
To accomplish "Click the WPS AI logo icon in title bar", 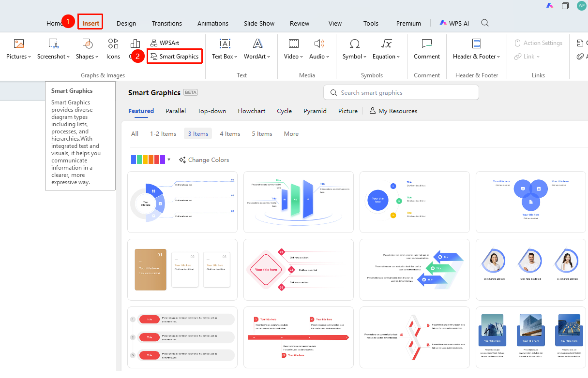I will (x=550, y=6).
